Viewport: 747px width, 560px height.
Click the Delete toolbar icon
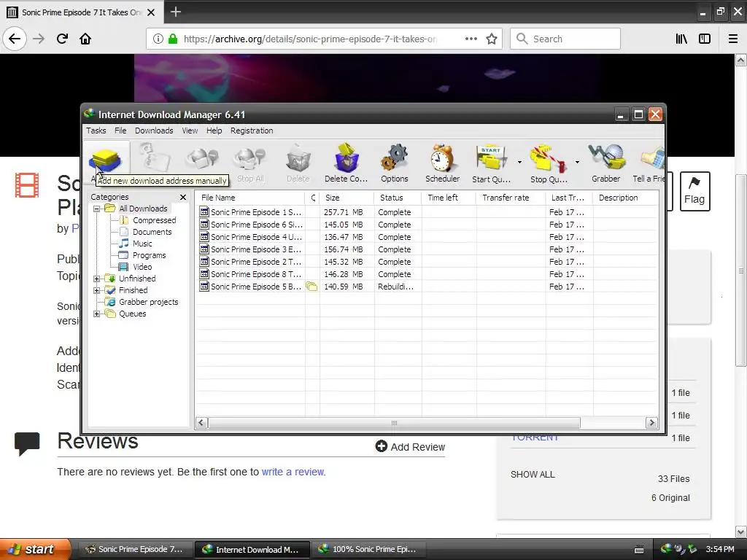pos(298,163)
